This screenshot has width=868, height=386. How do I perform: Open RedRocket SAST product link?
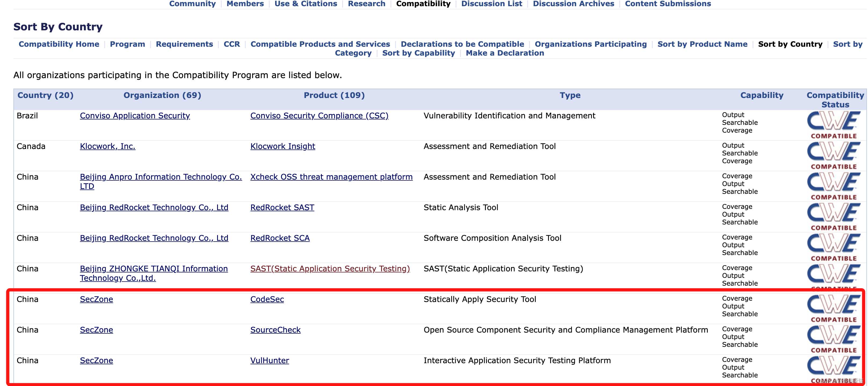282,208
